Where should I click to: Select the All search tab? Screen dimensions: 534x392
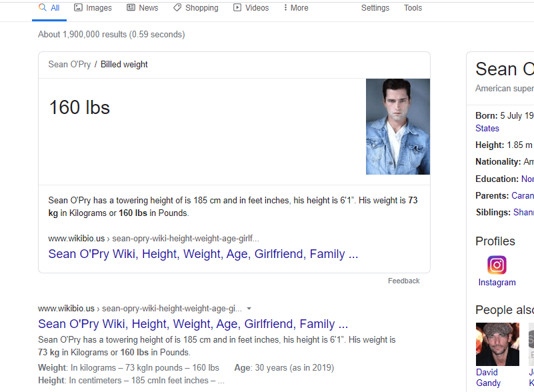pos(49,8)
